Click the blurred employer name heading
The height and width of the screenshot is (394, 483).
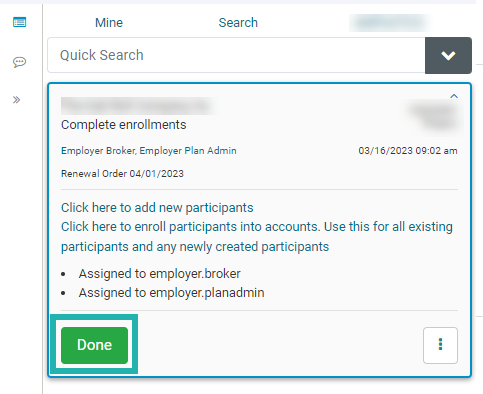click(x=138, y=106)
